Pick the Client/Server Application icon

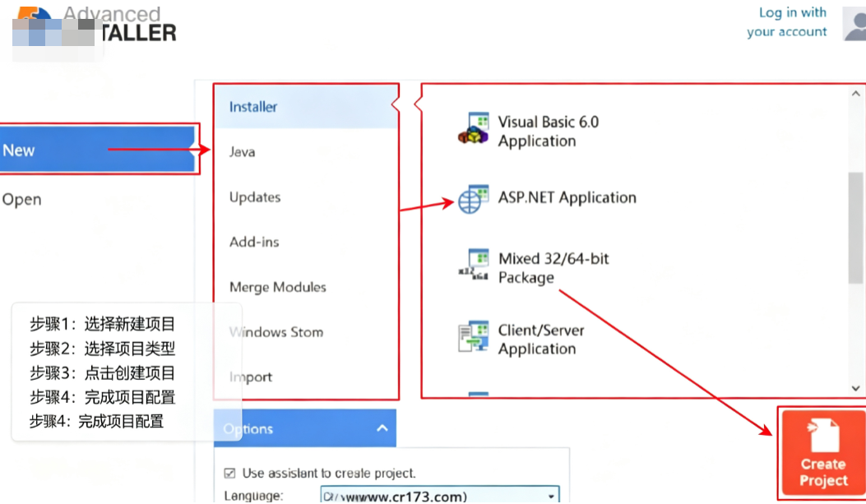(x=474, y=335)
